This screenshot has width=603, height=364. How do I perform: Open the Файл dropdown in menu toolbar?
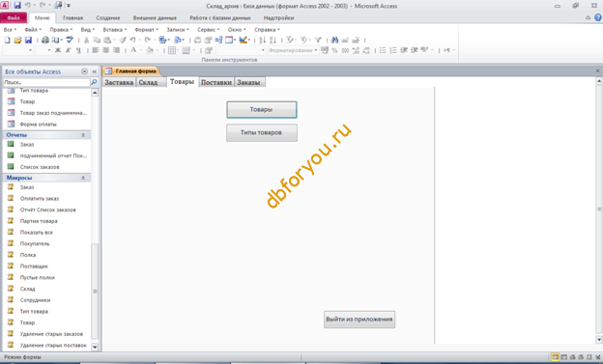[x=33, y=30]
